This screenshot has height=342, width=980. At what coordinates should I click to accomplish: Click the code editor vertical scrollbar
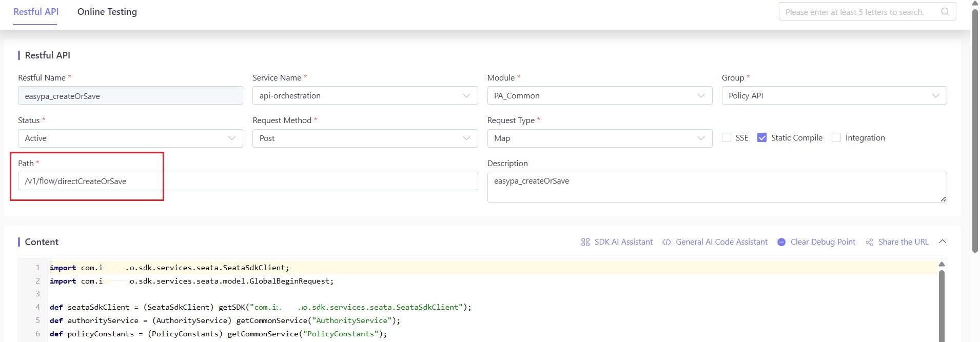click(942, 305)
